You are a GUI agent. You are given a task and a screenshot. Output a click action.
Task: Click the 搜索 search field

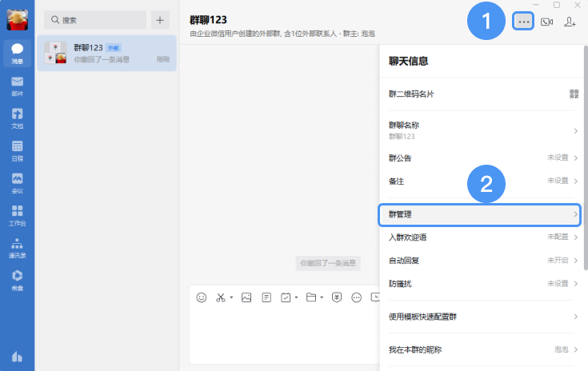(x=96, y=19)
